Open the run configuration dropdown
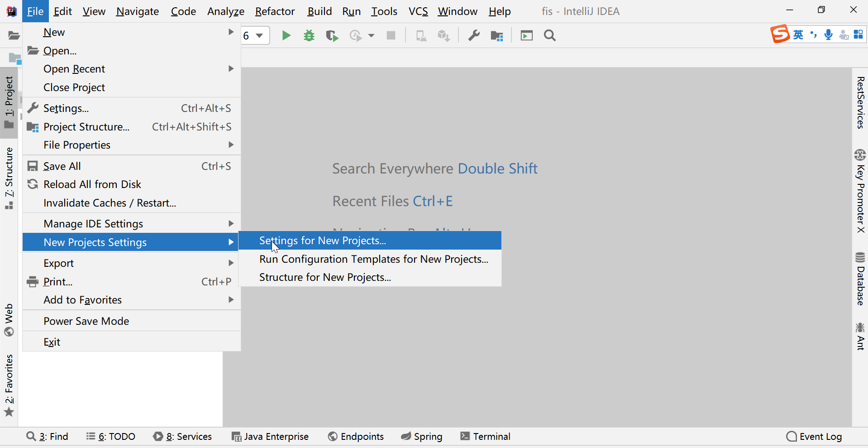 255,35
